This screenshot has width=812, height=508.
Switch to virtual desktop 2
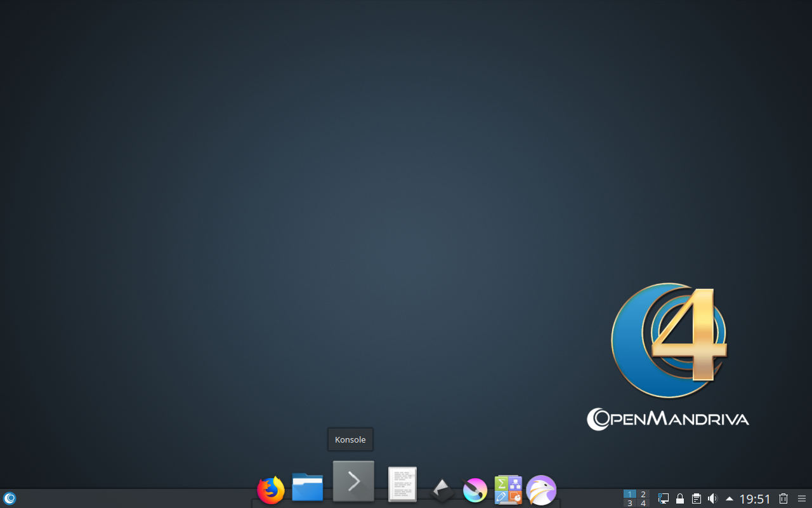[643, 494]
